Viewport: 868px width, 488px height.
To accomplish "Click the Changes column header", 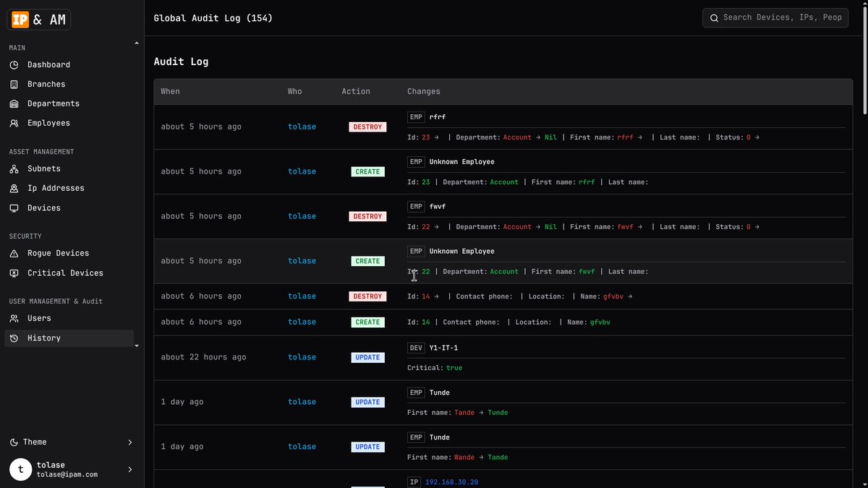I will 424,92.
